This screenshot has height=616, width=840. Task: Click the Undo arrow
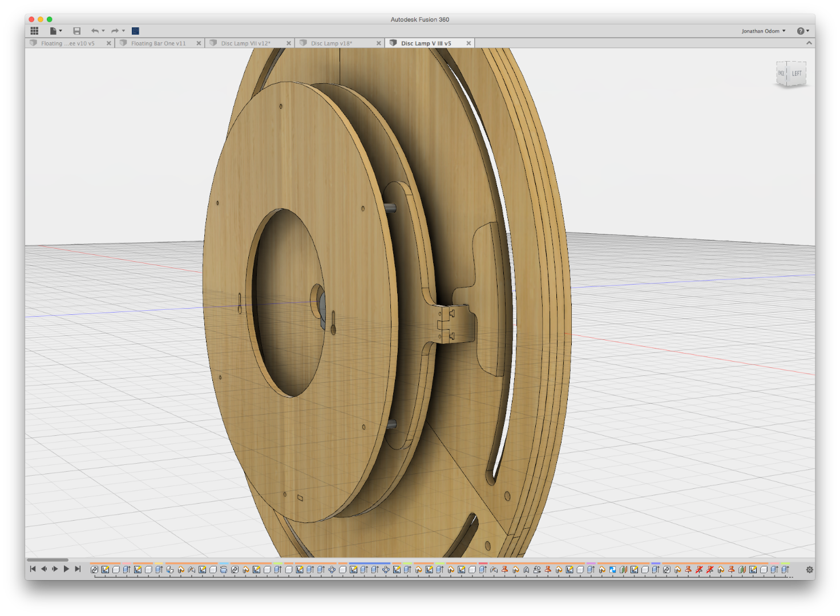tap(95, 31)
